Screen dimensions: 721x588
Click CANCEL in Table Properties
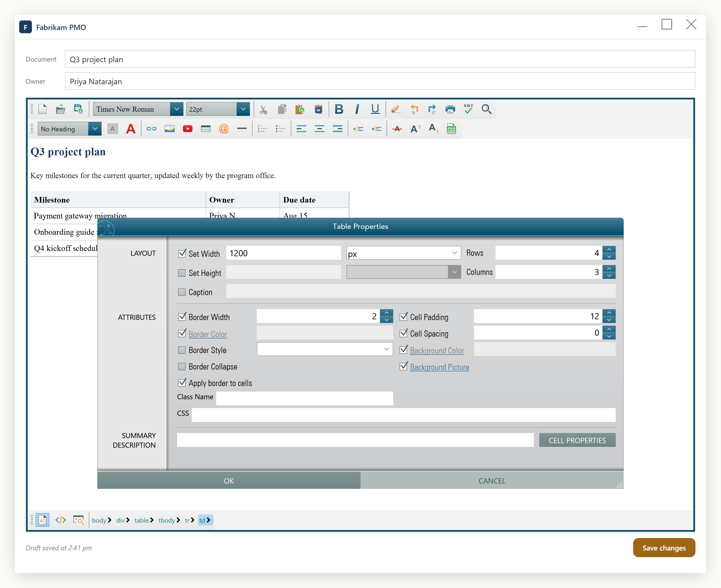click(x=492, y=481)
